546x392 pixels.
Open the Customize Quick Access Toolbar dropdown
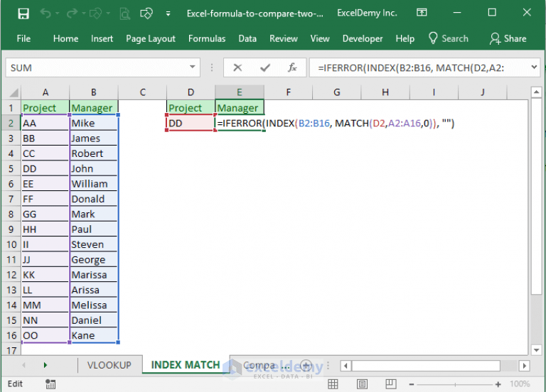click(x=168, y=14)
